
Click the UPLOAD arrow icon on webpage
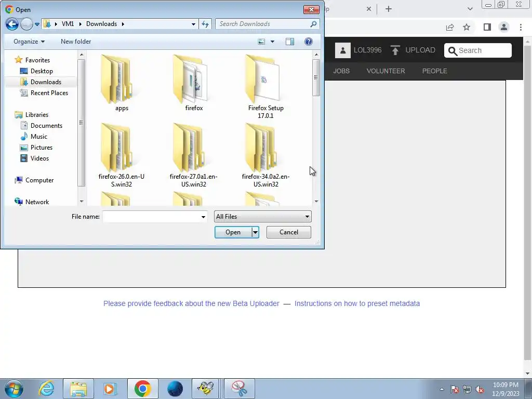pos(395,50)
